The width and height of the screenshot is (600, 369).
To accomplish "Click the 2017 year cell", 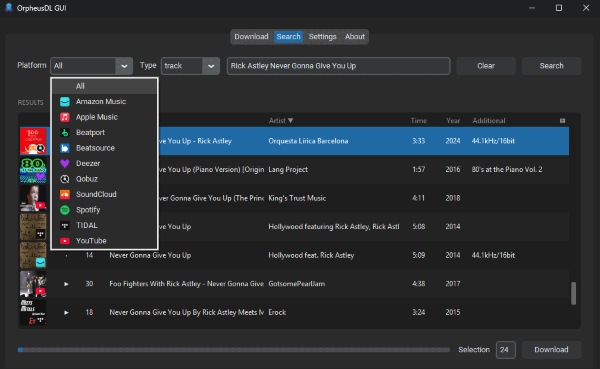I will point(453,284).
